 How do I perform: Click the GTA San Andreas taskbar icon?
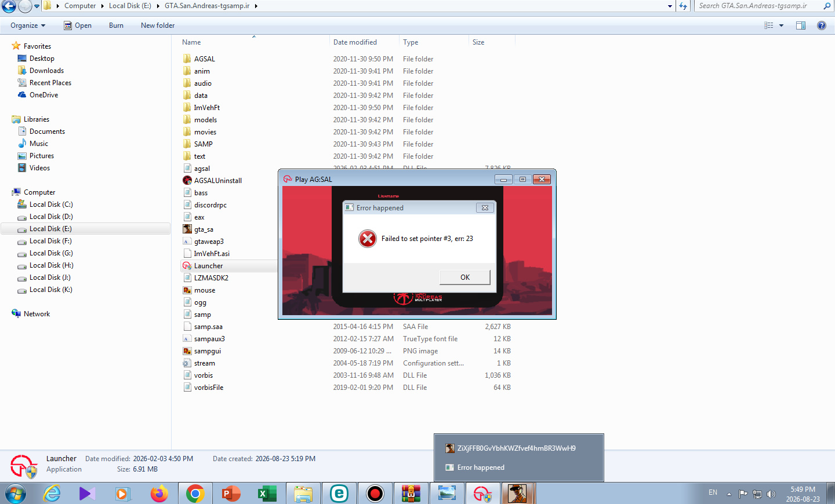517,494
